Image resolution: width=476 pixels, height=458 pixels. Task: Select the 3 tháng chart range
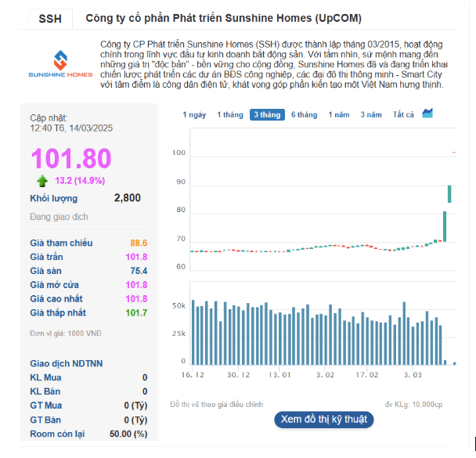(x=267, y=115)
